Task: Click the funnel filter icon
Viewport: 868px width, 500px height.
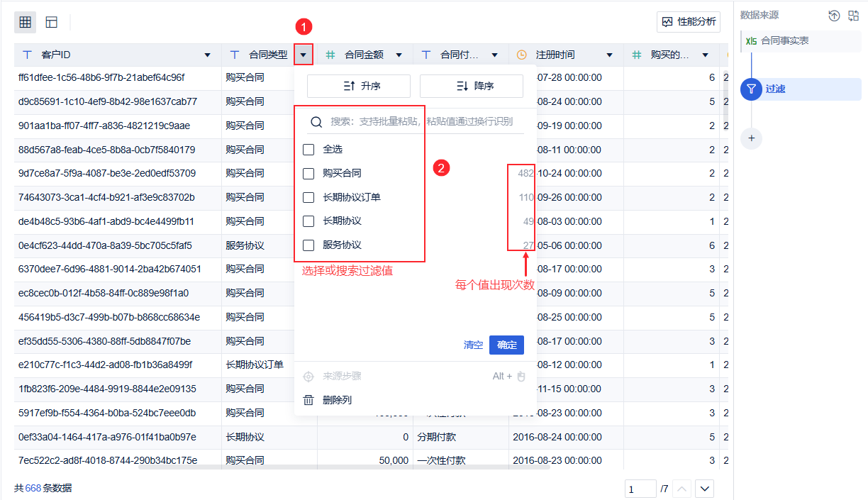Action: coord(751,89)
